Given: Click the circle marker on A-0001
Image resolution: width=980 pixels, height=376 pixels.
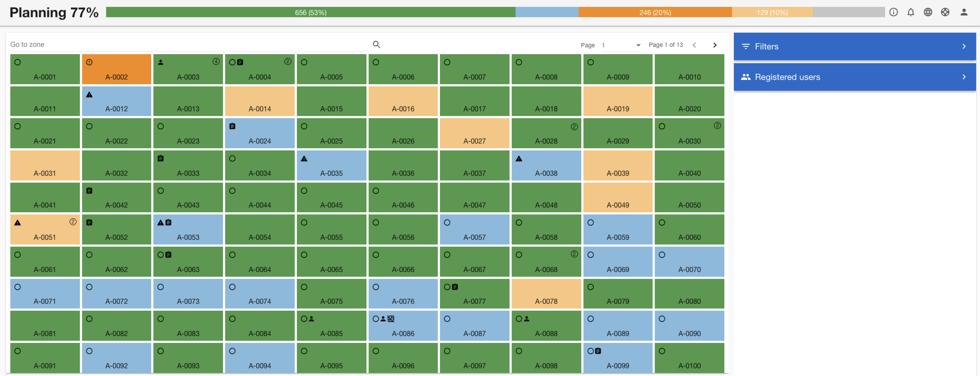Looking at the screenshot, I should coord(17,62).
